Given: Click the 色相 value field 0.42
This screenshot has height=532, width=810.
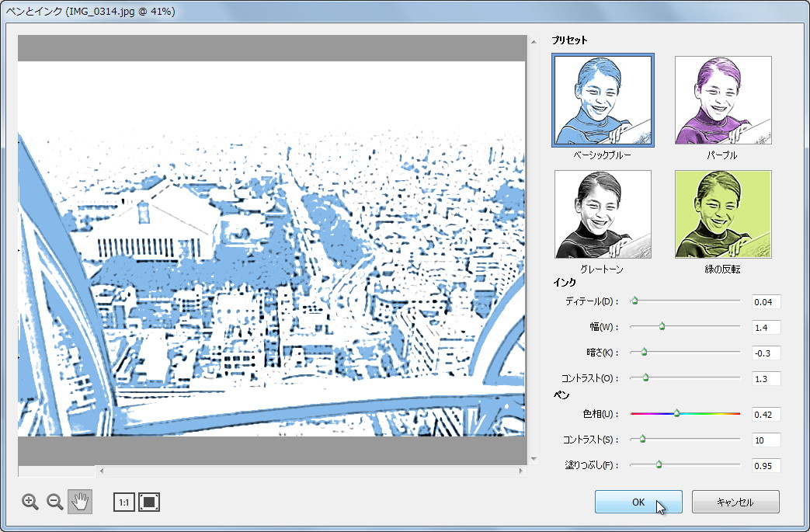Looking at the screenshot, I should pos(766,414).
